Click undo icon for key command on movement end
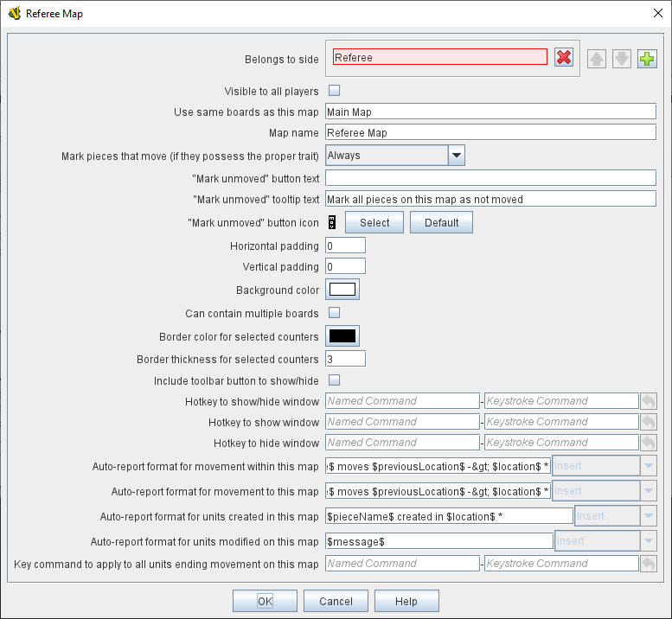This screenshot has width=672, height=619. pyautogui.click(x=648, y=564)
